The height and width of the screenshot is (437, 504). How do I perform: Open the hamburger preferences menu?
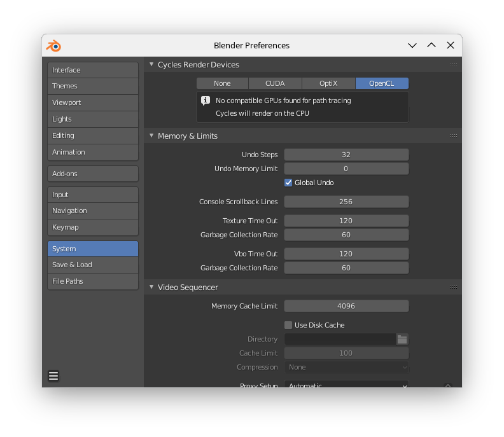[53, 376]
